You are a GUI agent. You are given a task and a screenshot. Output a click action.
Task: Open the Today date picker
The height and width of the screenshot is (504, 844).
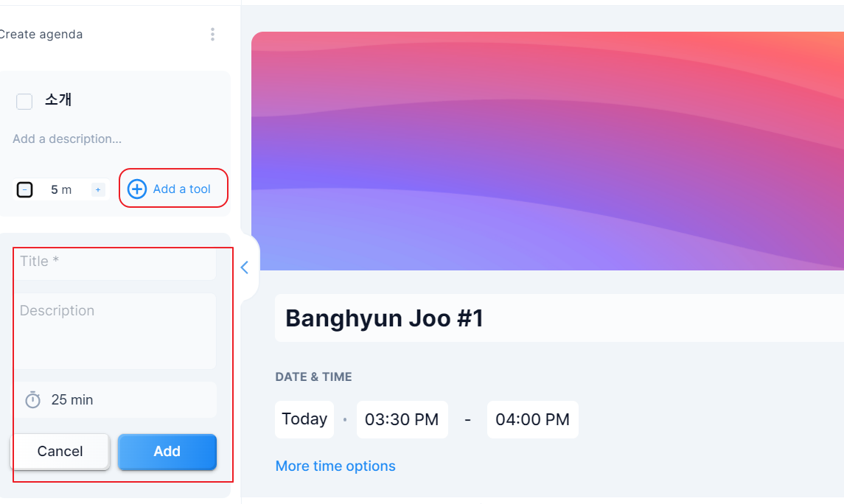(x=304, y=419)
